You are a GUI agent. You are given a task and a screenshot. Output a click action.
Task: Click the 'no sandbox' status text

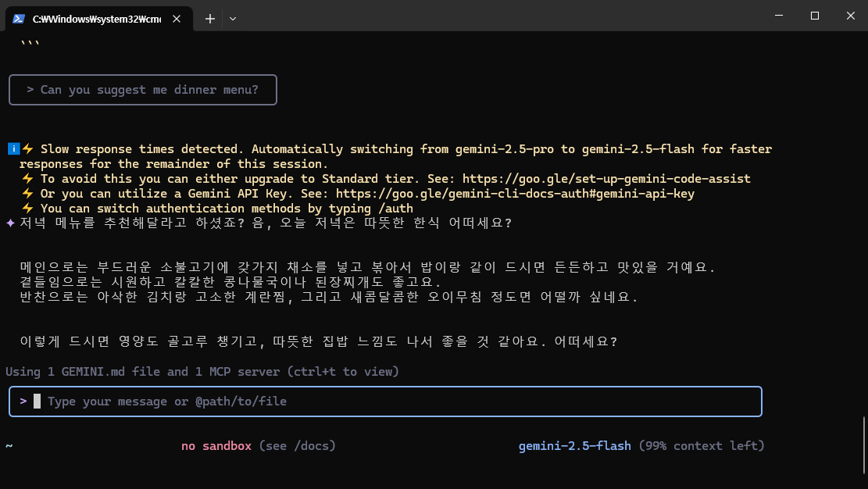(x=216, y=446)
